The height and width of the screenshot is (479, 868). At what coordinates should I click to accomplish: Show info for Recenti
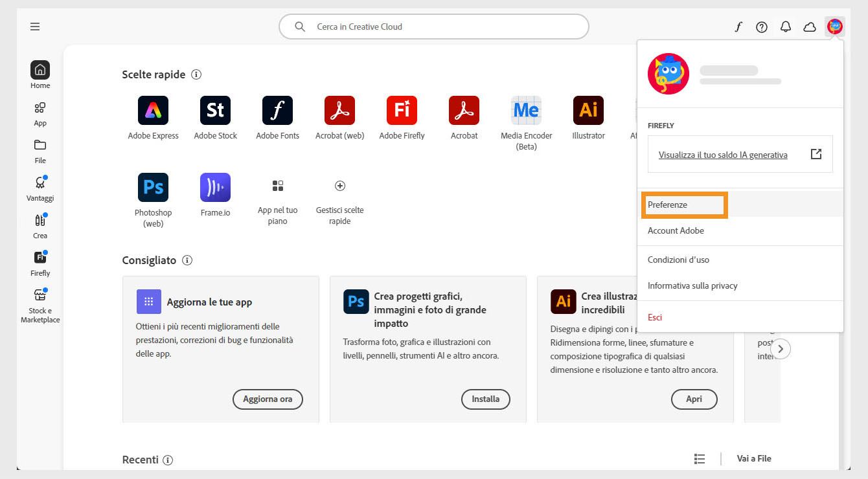tap(168, 460)
